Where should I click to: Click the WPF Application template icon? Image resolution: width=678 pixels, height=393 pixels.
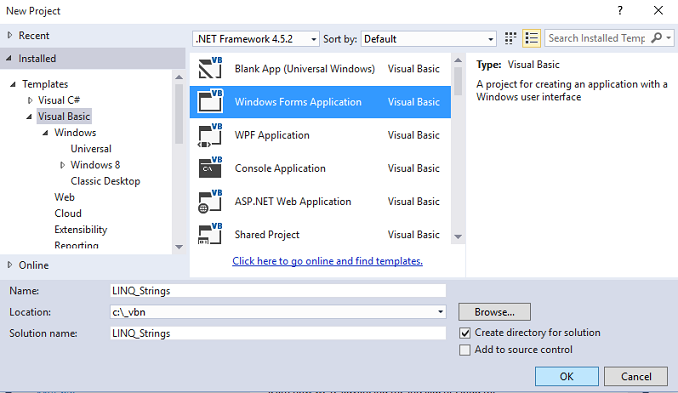(210, 135)
